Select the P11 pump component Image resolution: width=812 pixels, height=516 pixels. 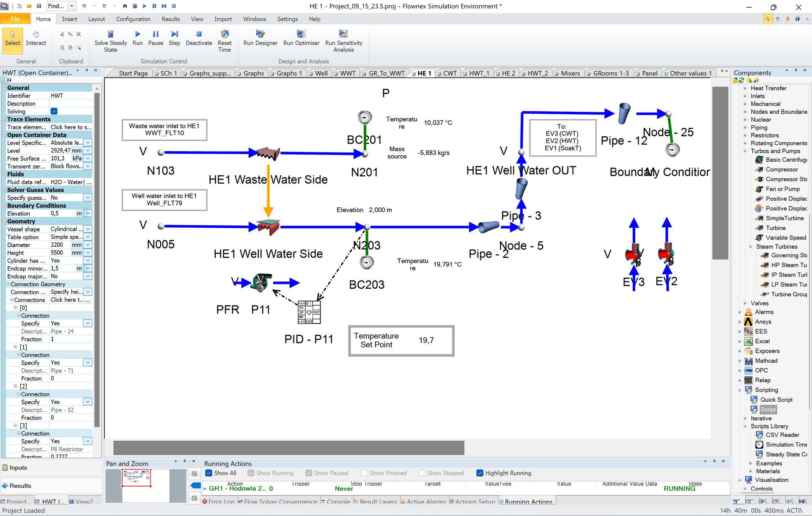click(261, 283)
